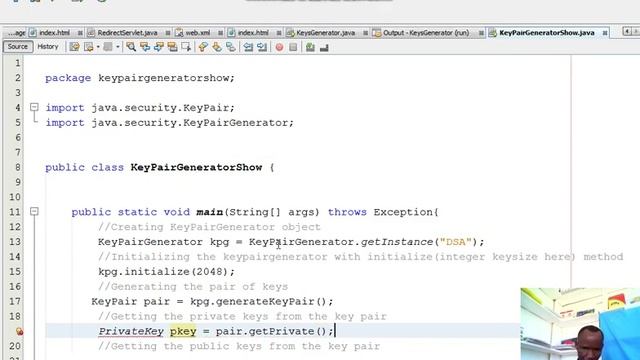Click the Find Selection magnifier icon
The width and height of the screenshot is (640, 360).
pyautogui.click(x=131, y=47)
